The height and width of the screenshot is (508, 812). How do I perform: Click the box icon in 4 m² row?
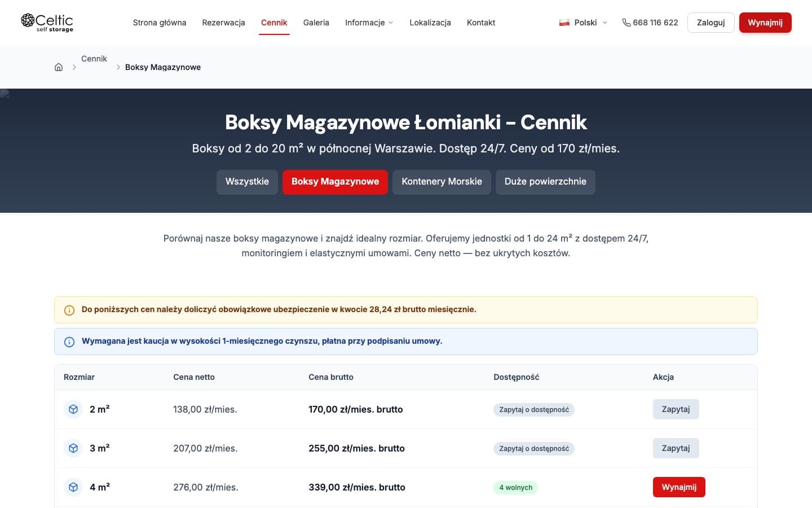(x=73, y=487)
